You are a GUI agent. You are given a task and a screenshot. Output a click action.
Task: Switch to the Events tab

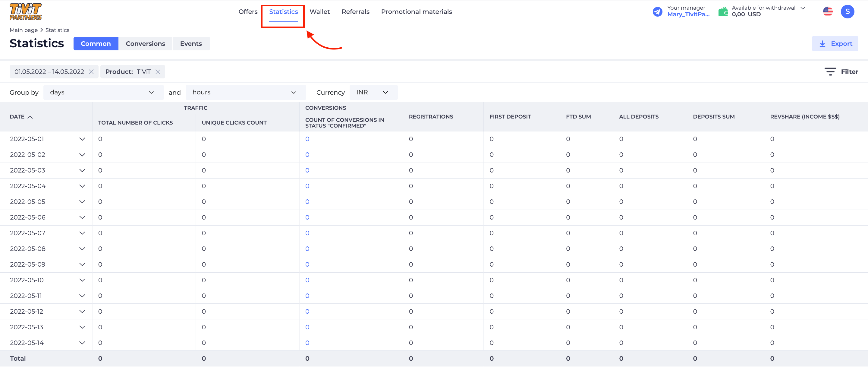(191, 44)
